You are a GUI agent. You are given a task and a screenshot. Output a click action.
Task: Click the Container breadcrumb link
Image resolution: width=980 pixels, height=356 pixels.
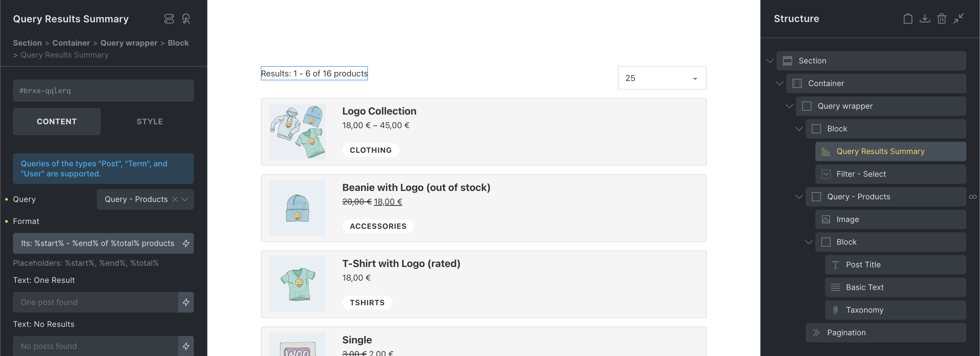(71, 43)
